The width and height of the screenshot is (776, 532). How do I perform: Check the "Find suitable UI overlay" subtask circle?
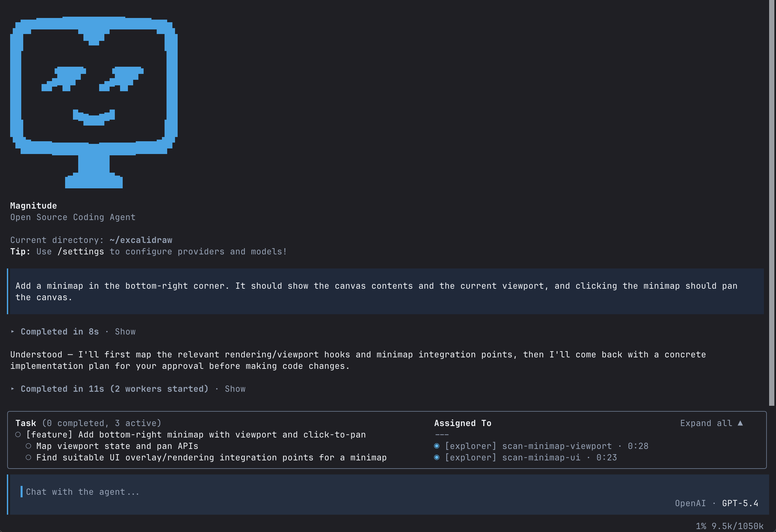pos(29,457)
